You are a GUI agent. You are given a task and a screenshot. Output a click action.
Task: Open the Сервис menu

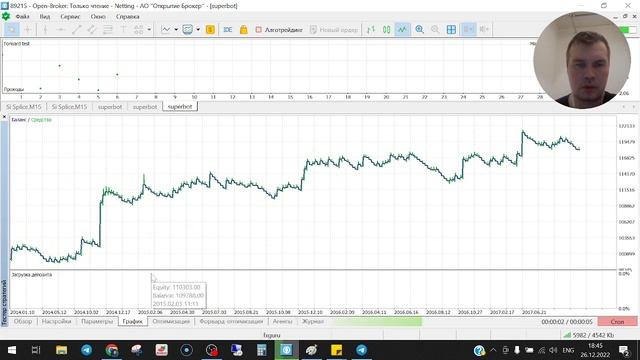pyautogui.click(x=70, y=16)
